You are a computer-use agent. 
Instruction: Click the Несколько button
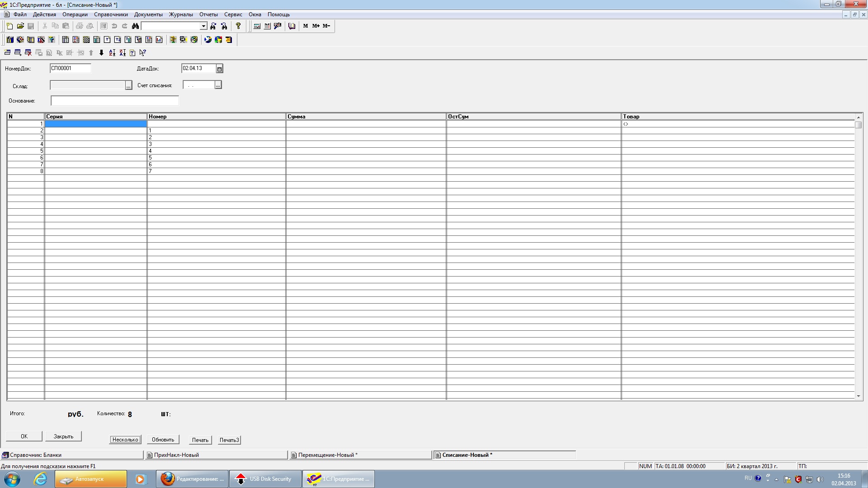125,440
